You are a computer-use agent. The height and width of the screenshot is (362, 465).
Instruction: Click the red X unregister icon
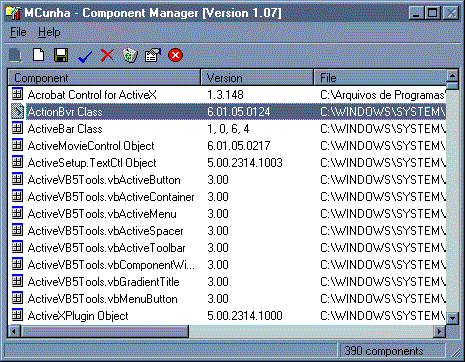[107, 55]
